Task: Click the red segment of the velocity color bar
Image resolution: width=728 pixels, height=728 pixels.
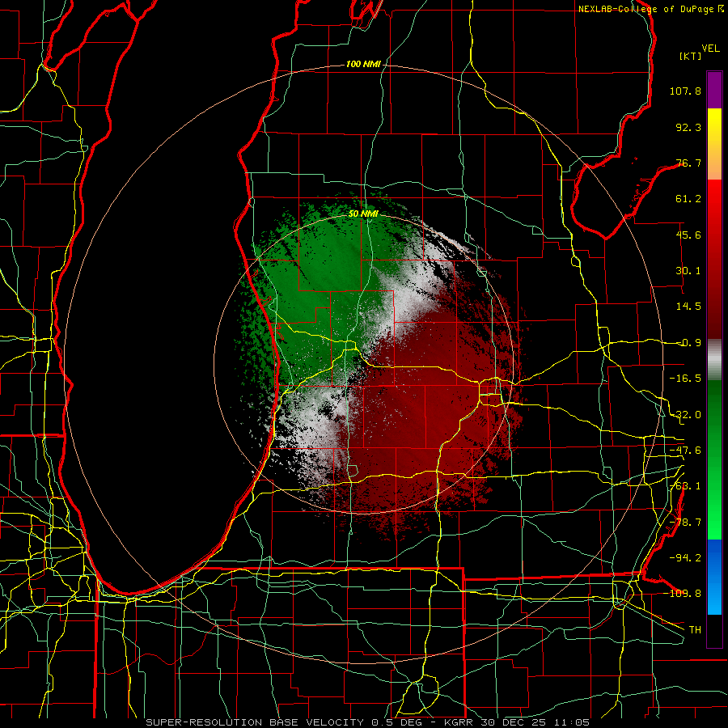Action: tap(714, 258)
